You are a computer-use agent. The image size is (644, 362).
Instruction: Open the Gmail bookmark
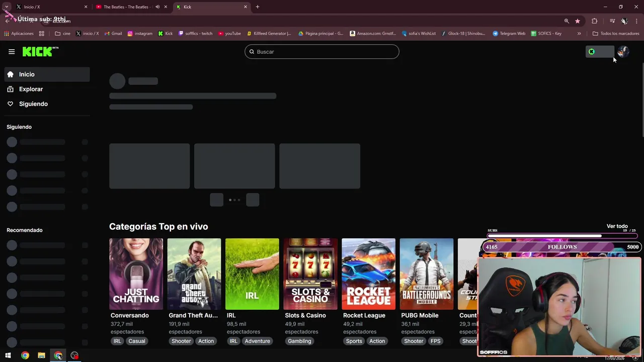click(113, 34)
